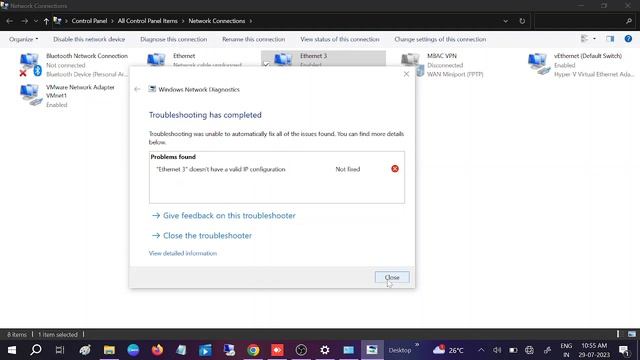Open View detailed information link
Image resolution: width=640 pixels, height=360 pixels.
coord(183,253)
